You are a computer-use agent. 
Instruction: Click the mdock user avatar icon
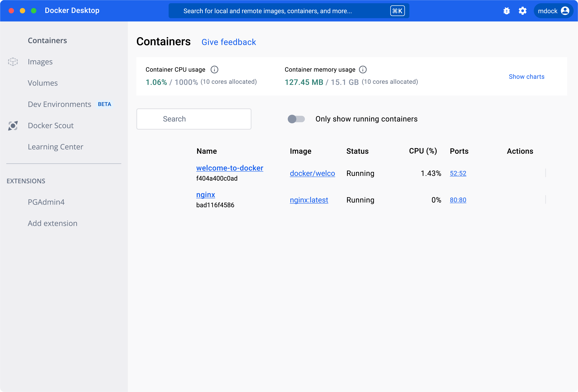coord(565,11)
